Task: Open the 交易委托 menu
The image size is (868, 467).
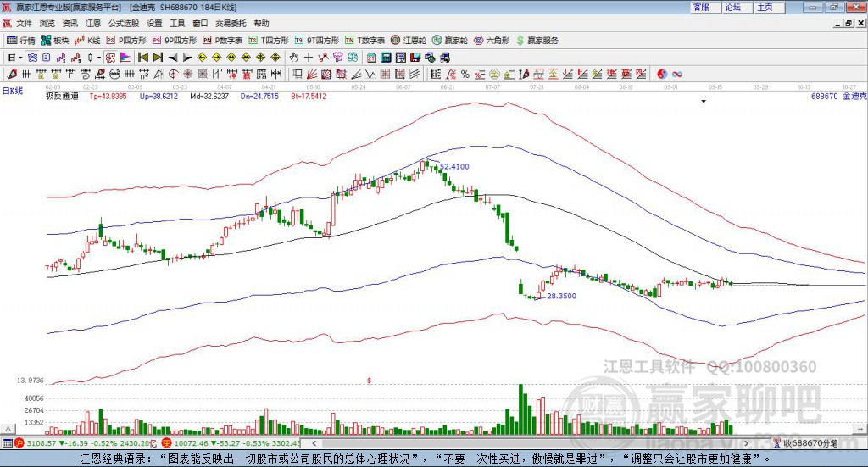Action: point(231,23)
